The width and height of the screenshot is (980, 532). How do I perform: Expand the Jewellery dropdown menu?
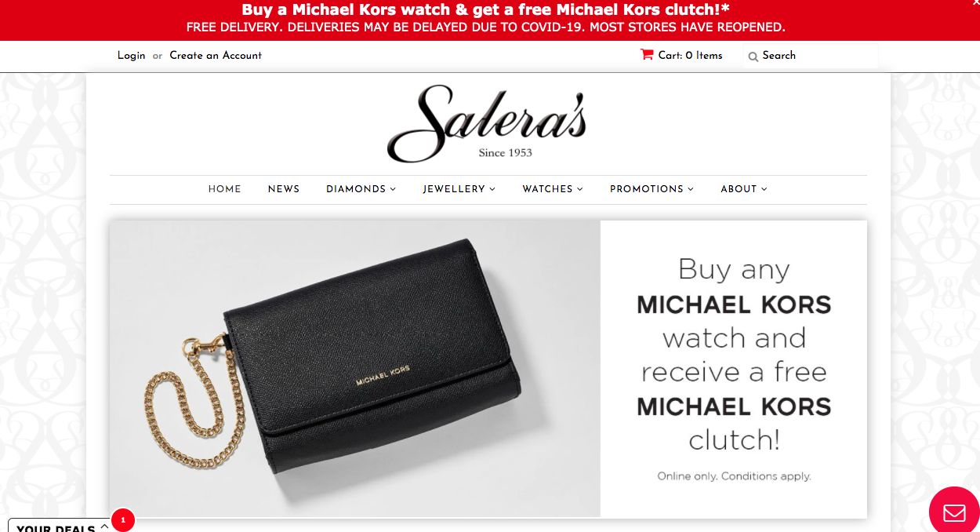point(459,189)
